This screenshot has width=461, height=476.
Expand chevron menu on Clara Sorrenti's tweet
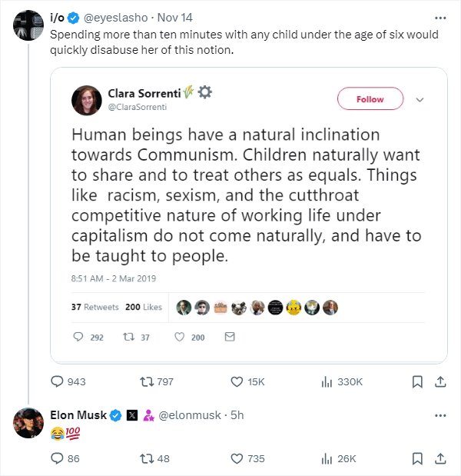coord(420,99)
